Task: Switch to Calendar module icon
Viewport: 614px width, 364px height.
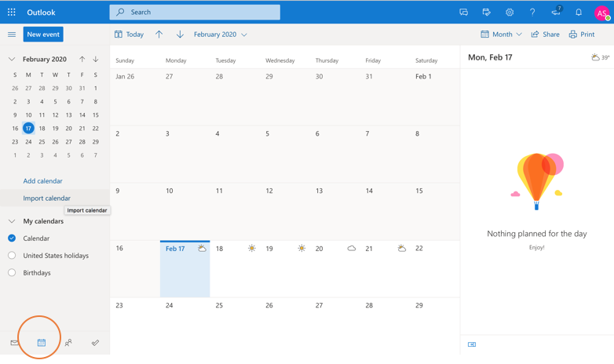Action: (42, 343)
